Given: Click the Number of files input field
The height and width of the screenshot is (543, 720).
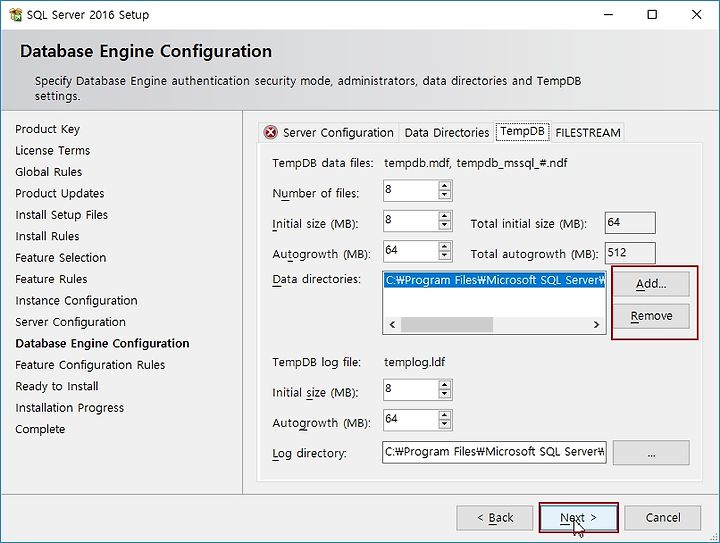Looking at the screenshot, I should (x=411, y=190).
